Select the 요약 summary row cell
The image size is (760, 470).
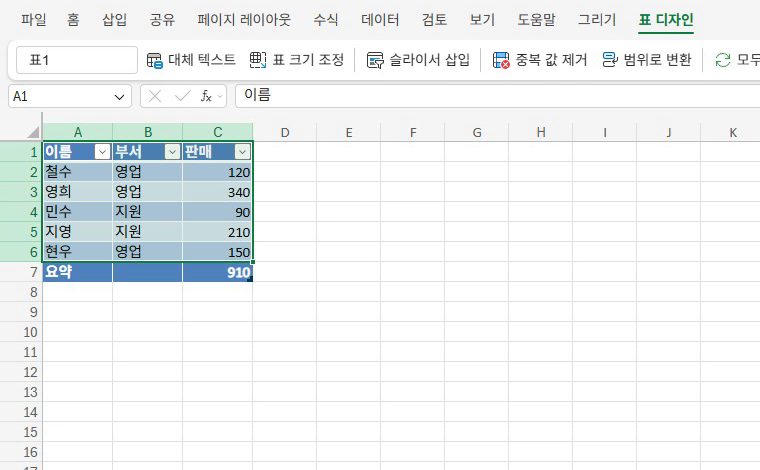(x=78, y=272)
